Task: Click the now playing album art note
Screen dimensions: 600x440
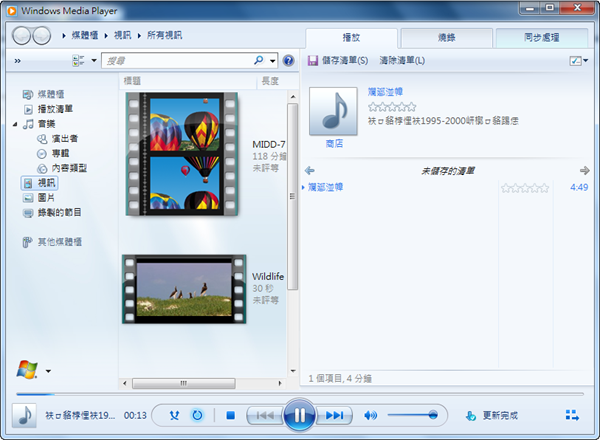Action: (x=333, y=111)
